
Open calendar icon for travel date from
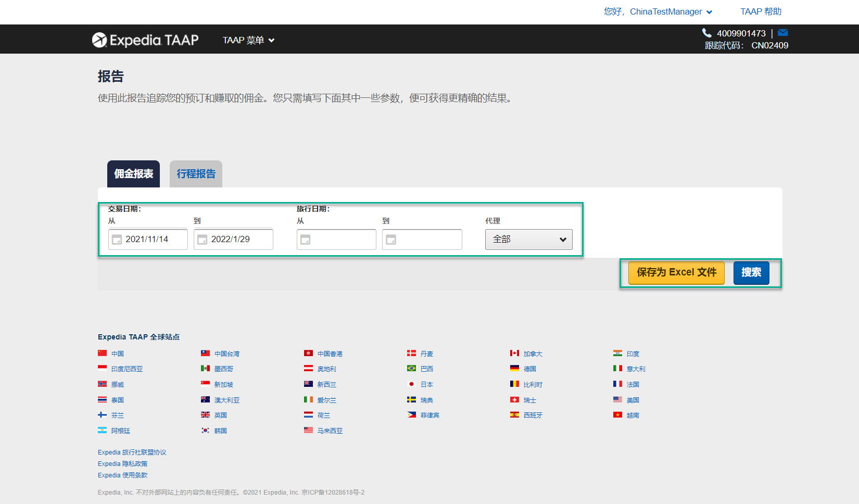[x=306, y=240]
